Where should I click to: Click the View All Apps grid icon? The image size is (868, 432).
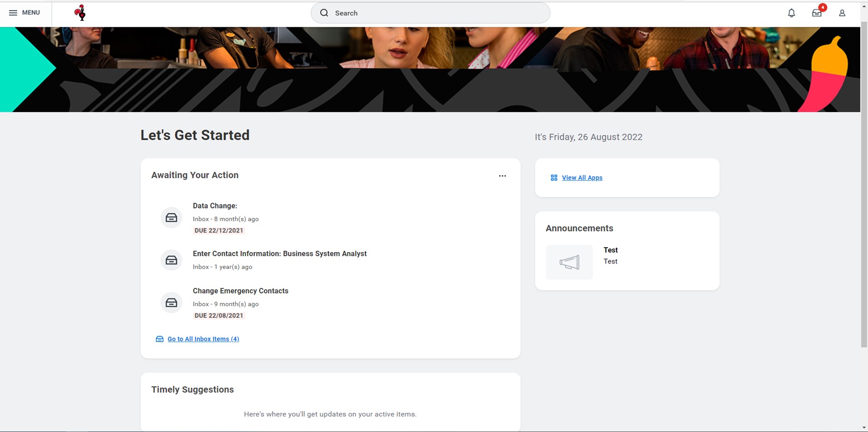pos(554,178)
